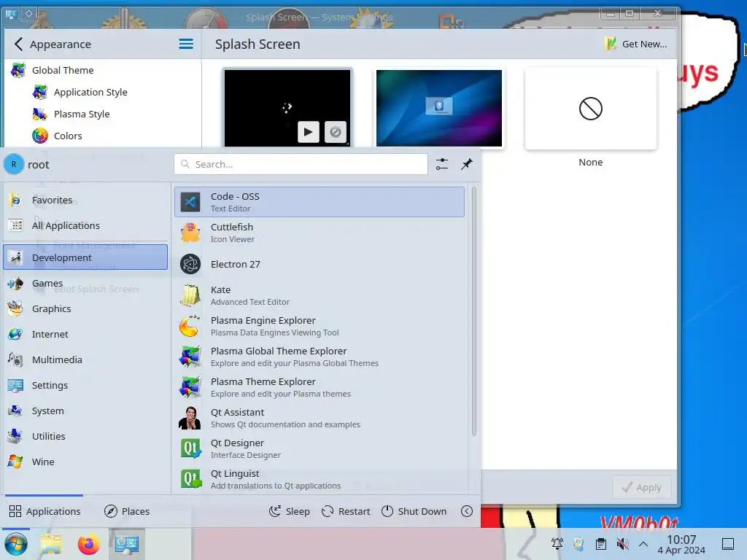The image size is (747, 560).
Task: Open Qt Linguist
Action: [320, 479]
